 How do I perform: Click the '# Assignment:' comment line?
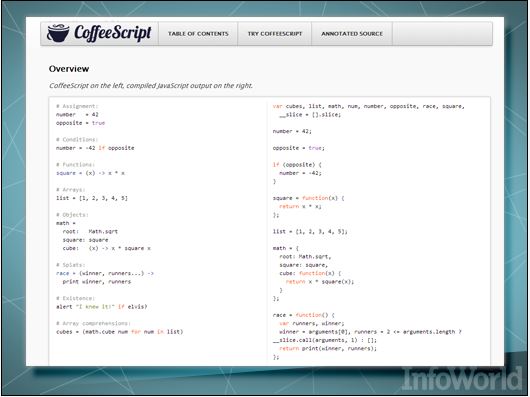[77, 106]
